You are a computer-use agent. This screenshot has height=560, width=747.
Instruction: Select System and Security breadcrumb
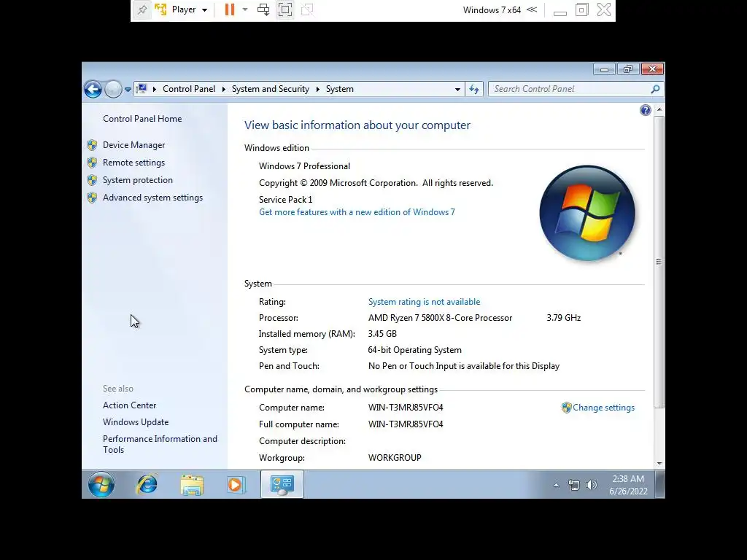pyautogui.click(x=270, y=89)
